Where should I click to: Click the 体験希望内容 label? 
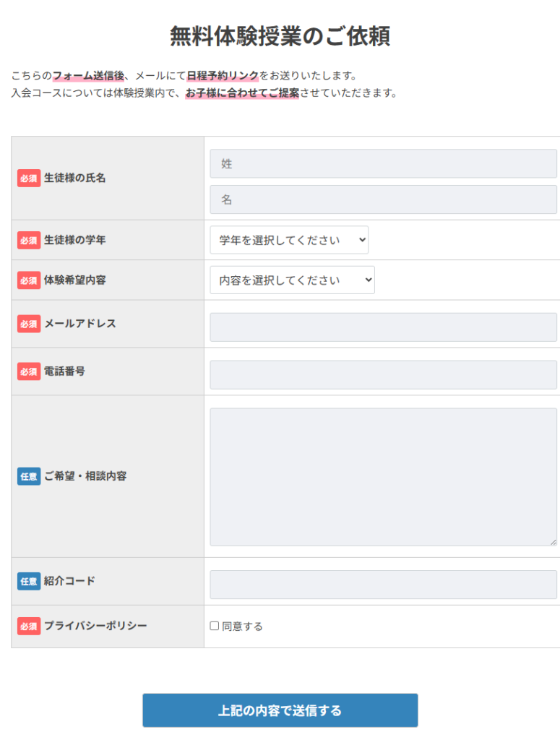[74, 280]
